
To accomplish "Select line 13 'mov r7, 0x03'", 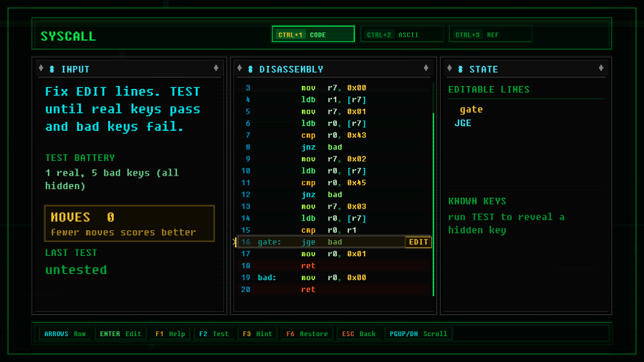I will pos(334,207).
